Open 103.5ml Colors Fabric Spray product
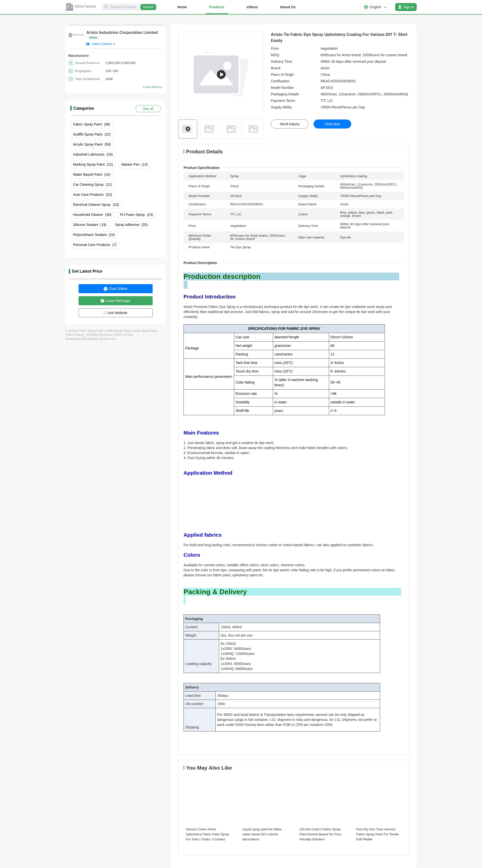 click(x=320, y=834)
